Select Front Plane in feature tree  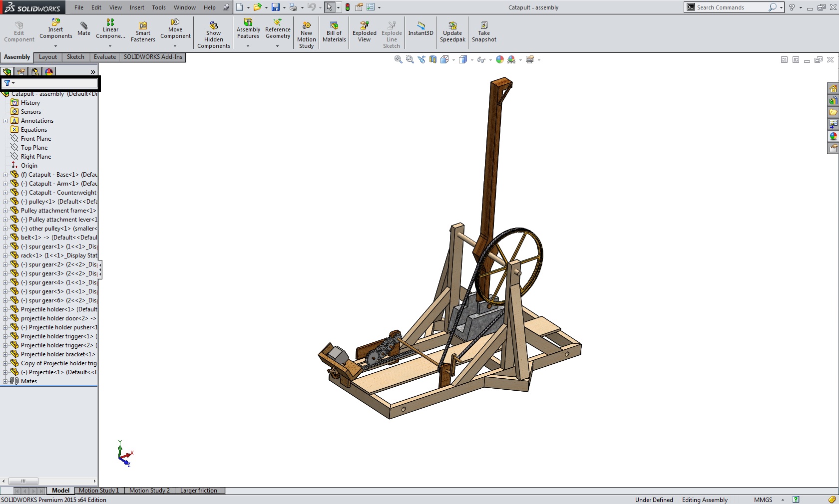tap(36, 139)
